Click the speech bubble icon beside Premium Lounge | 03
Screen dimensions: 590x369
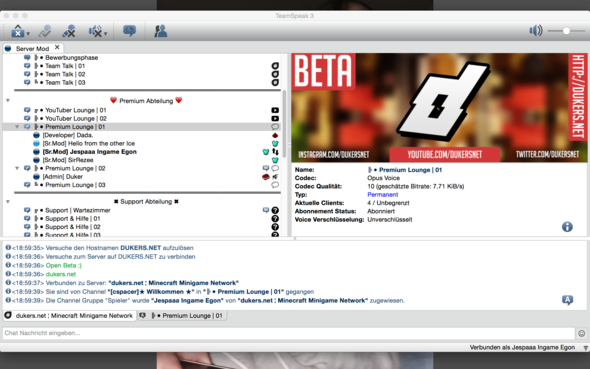(x=275, y=185)
